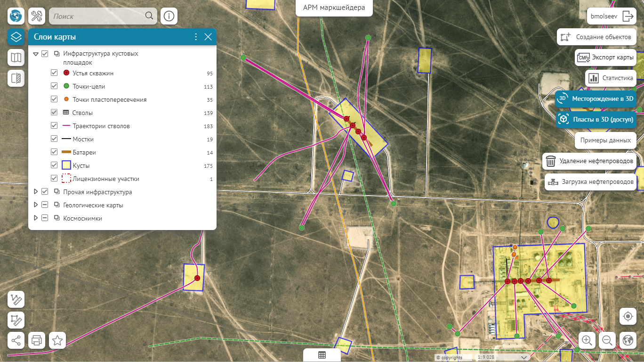Click the print map icon
This screenshot has height=362, width=644.
pyautogui.click(x=37, y=340)
